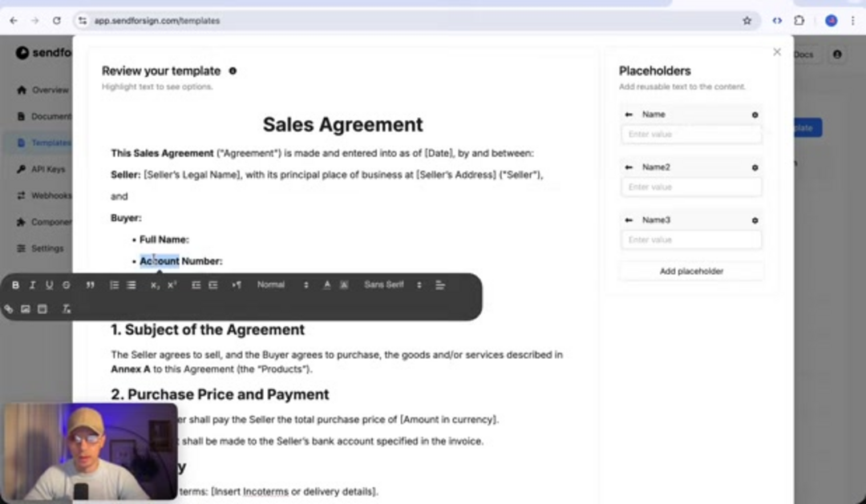Insert a blockquote using the toolbar
Screen dimensions: 866x504
(x=91, y=284)
